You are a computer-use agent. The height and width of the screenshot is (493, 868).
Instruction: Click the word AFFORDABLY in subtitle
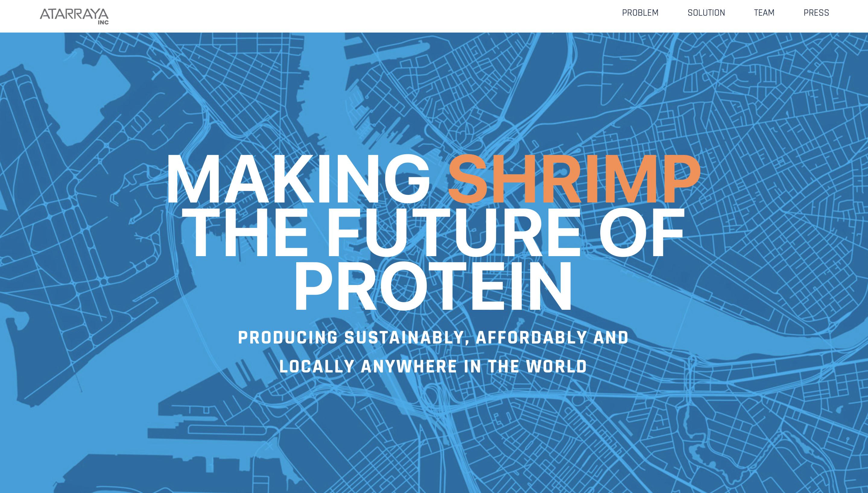pos(531,338)
